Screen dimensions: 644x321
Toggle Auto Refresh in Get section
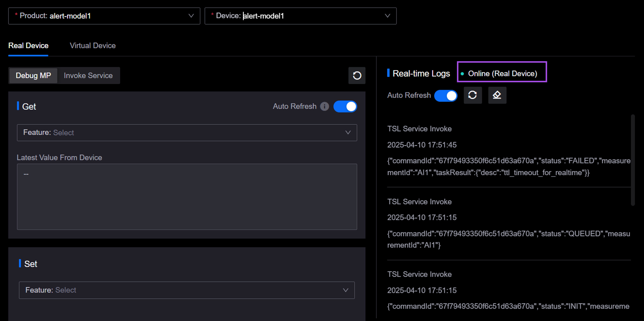point(345,107)
